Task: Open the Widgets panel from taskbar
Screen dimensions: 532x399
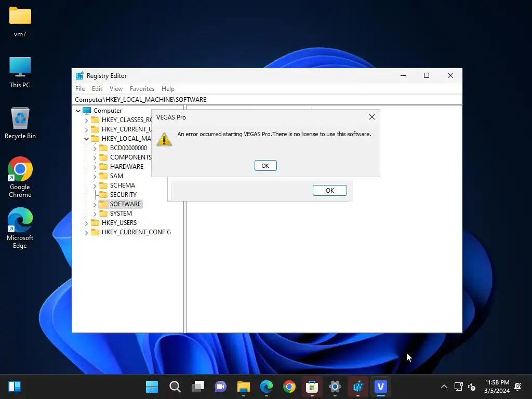Action: [15, 387]
